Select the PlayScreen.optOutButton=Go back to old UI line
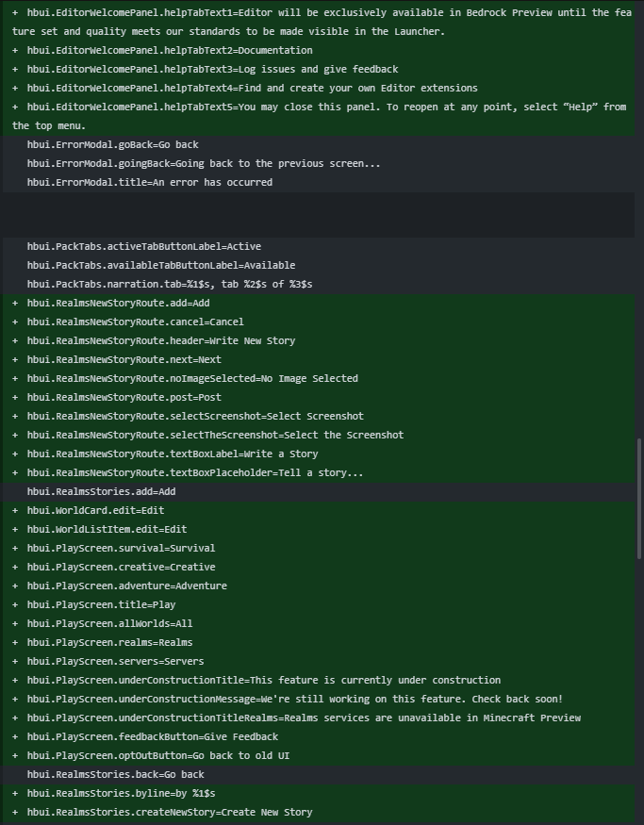This screenshot has height=825, width=644. pyautogui.click(x=319, y=756)
